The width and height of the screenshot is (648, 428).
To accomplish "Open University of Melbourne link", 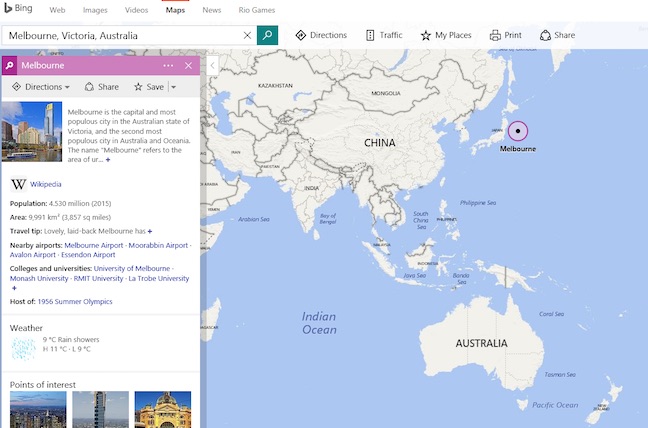I will tap(132, 269).
